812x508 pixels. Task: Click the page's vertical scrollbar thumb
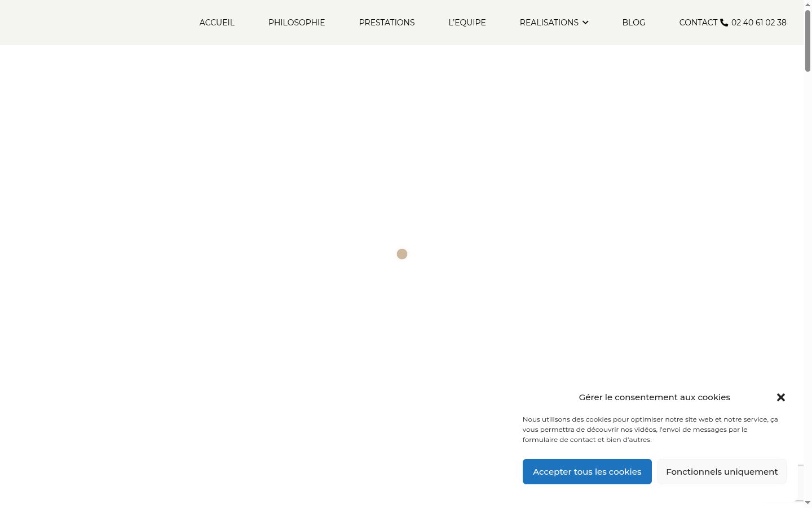pos(807,41)
